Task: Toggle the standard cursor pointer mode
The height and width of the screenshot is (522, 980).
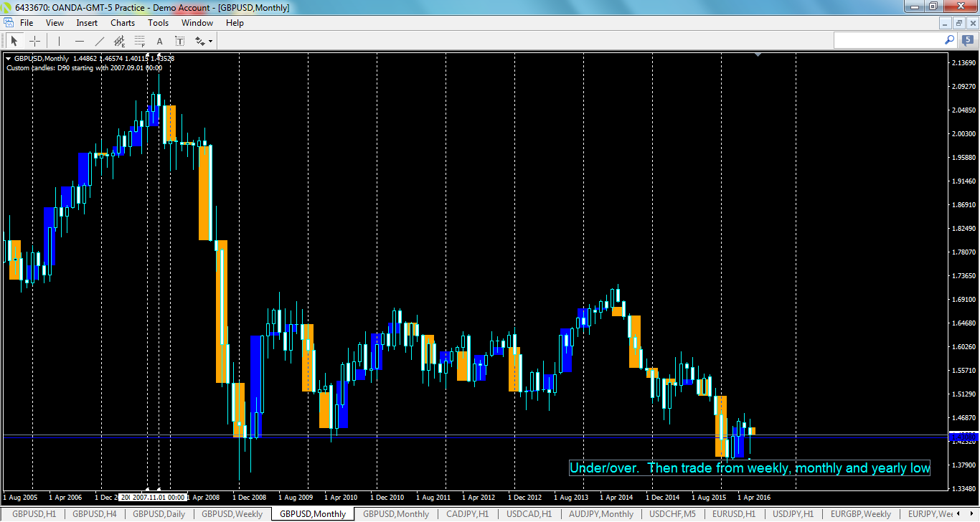Action: pos(14,41)
